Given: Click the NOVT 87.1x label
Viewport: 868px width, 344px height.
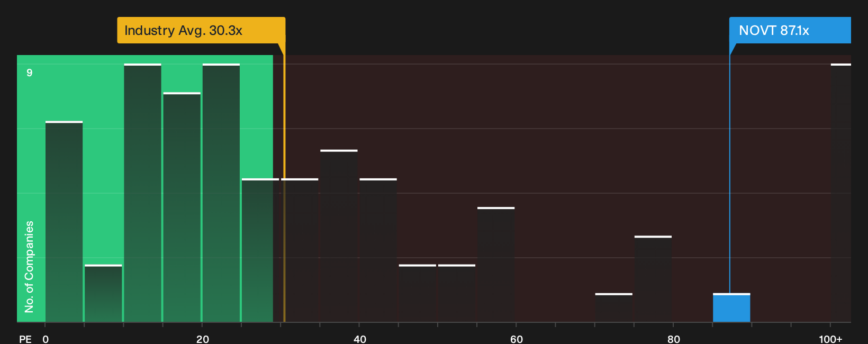Looking at the screenshot, I should [x=790, y=30].
